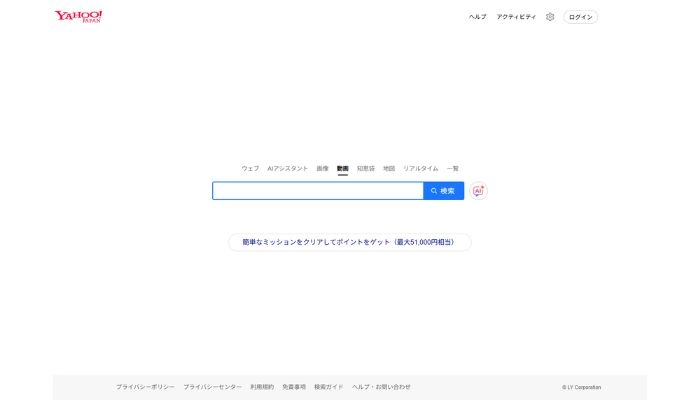This screenshot has height=400, width=700.
Task: Click the ログイン login button
Action: click(x=581, y=17)
